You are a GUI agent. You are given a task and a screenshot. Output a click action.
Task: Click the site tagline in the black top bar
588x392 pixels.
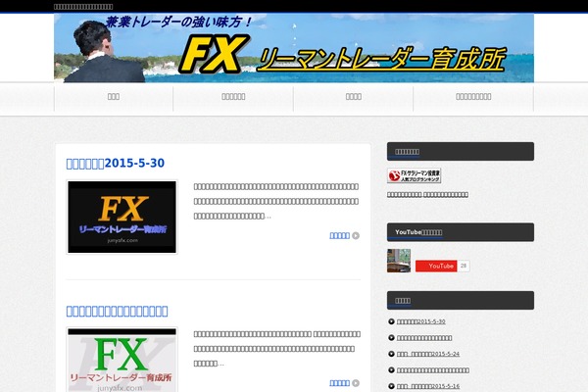[x=83, y=7]
